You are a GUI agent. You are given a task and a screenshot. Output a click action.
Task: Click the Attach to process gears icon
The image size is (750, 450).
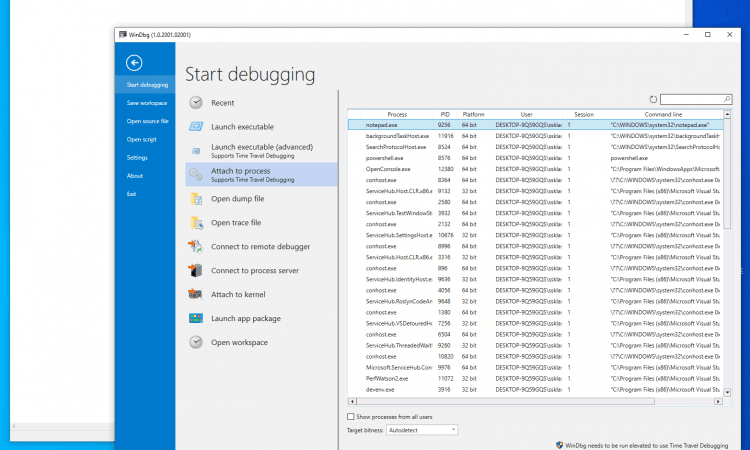tap(196, 175)
